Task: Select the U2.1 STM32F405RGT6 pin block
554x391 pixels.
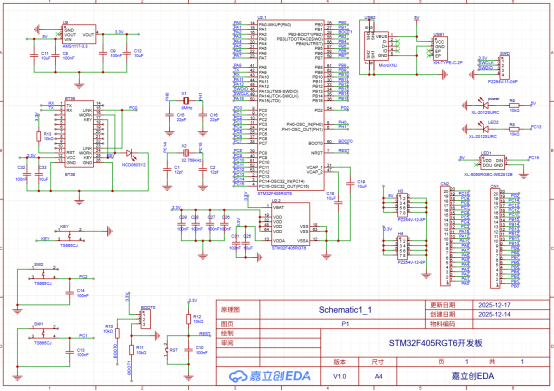Action: coord(291,105)
